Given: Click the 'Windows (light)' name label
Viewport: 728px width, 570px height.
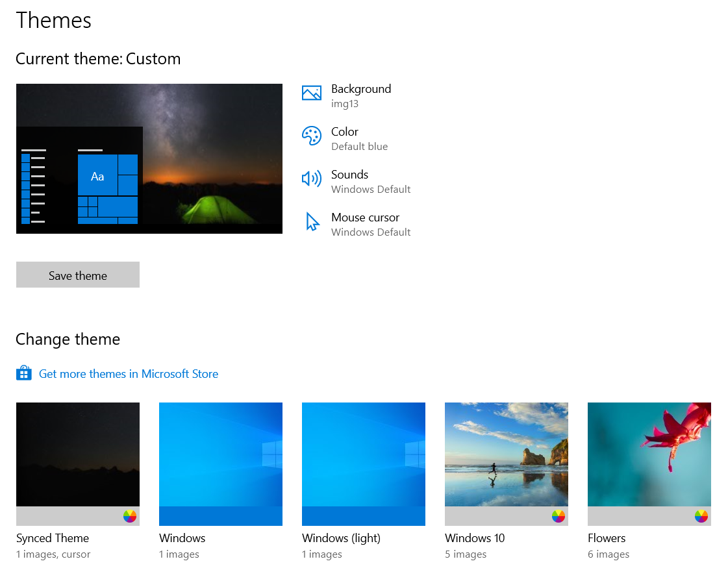Looking at the screenshot, I should 341,538.
